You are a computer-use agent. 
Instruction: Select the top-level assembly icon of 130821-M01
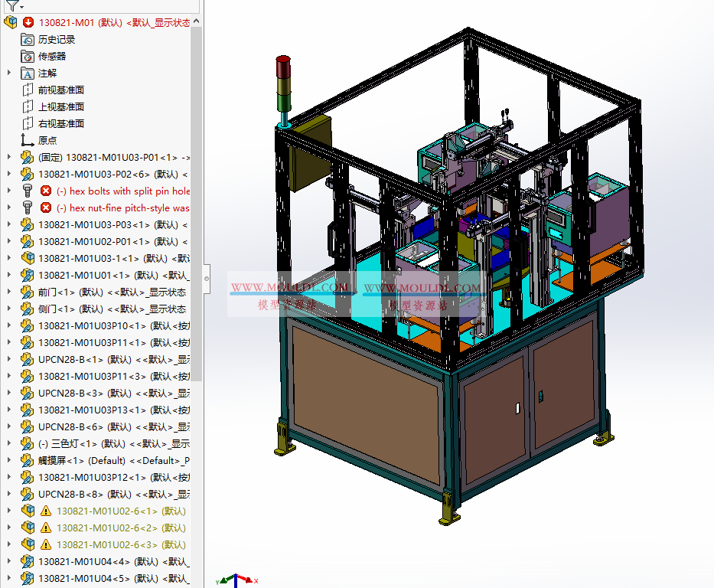10,22
